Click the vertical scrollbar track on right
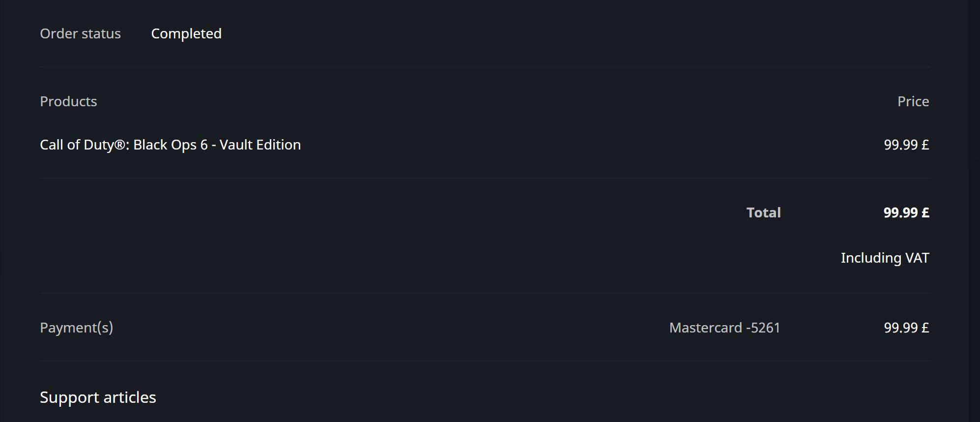 click(x=974, y=211)
